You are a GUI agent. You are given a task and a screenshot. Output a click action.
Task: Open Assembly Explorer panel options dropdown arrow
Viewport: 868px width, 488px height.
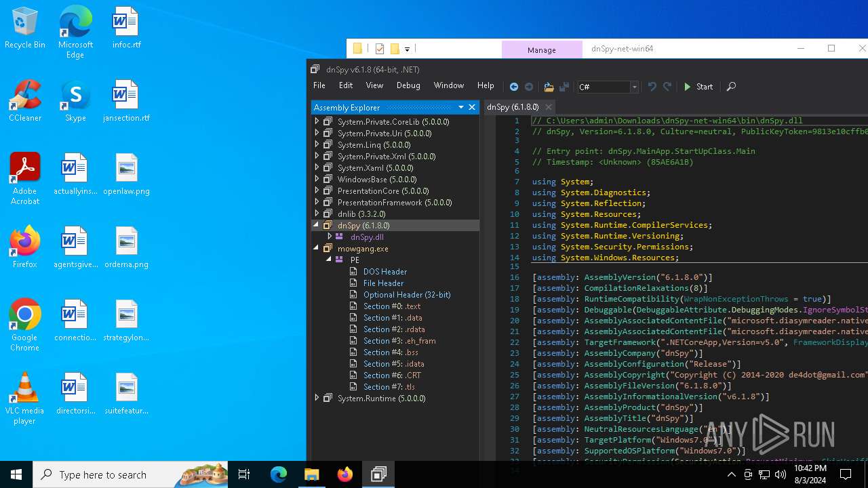(461, 107)
